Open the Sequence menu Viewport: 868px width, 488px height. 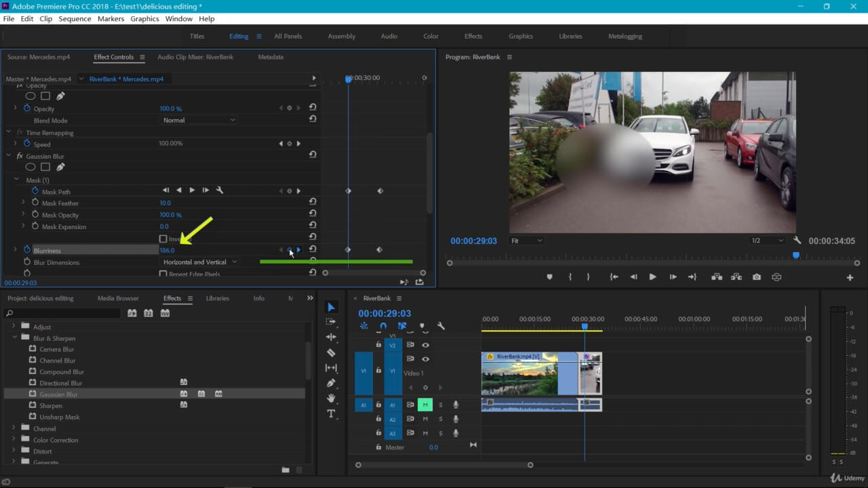[x=75, y=19]
